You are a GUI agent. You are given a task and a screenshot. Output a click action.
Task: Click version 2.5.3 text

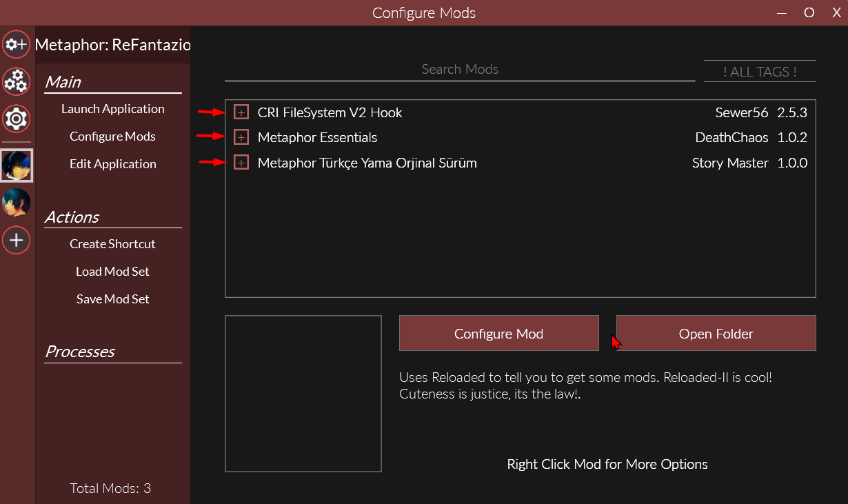click(x=792, y=112)
